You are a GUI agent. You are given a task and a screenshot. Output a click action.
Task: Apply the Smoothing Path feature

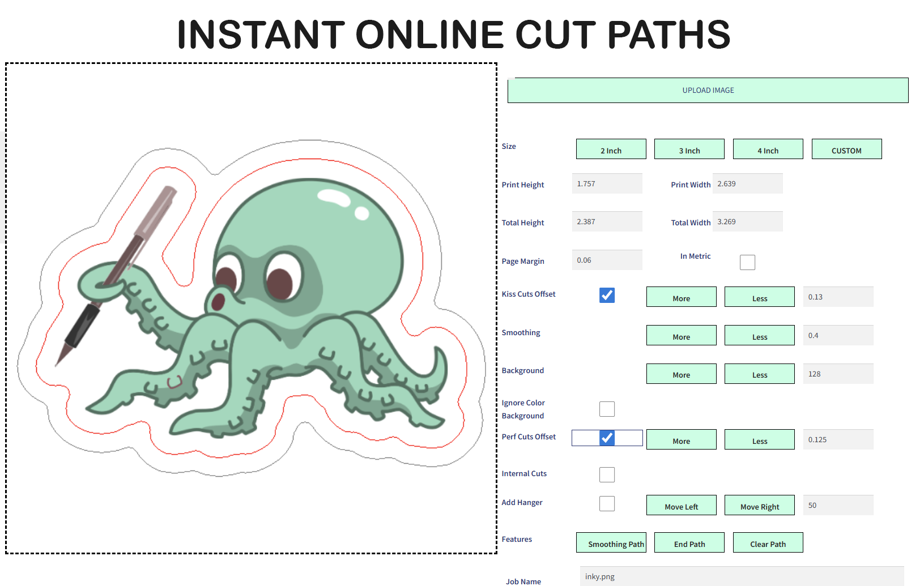pos(611,542)
